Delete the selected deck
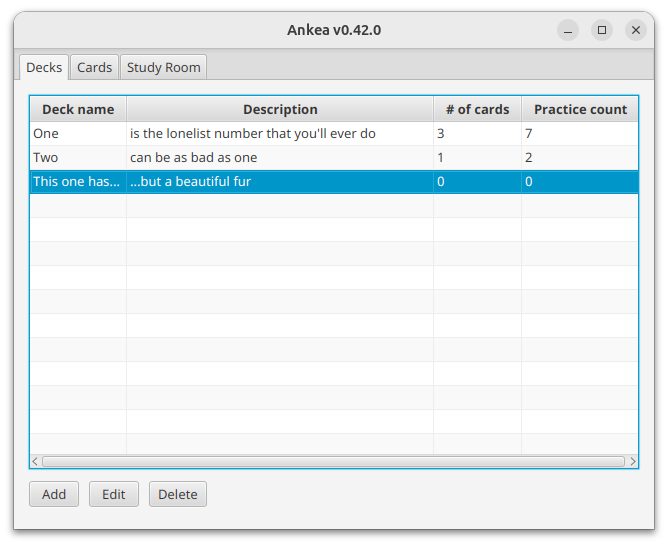668x546 pixels. [177, 494]
